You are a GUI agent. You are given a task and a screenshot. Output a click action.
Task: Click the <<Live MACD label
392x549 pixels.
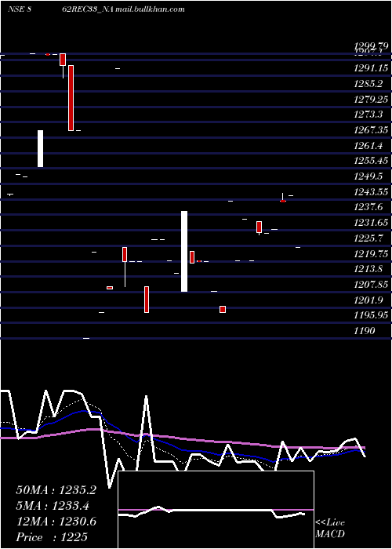coord(330,529)
